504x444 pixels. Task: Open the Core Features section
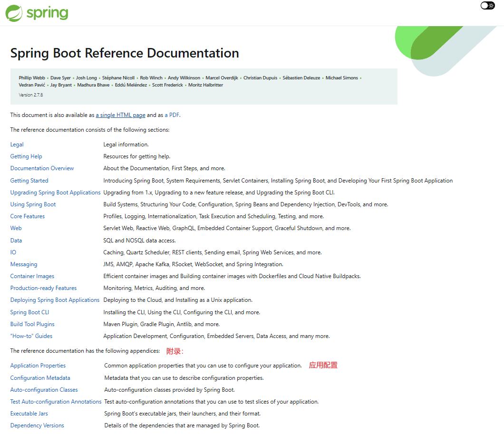coord(27,216)
